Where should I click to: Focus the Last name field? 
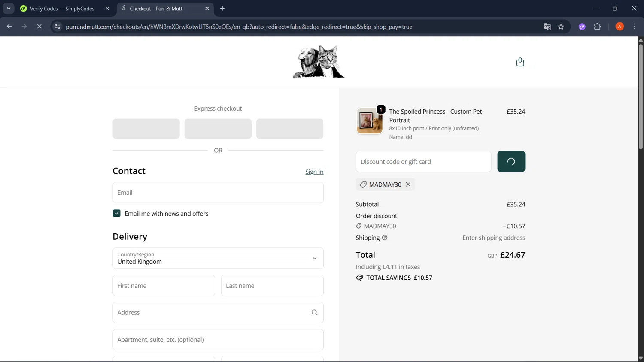tap(272, 286)
